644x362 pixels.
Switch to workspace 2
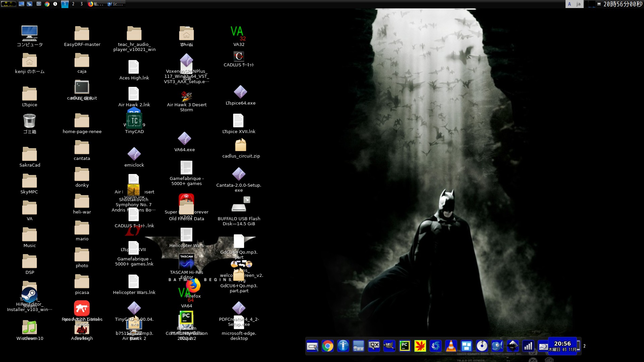click(x=73, y=4)
